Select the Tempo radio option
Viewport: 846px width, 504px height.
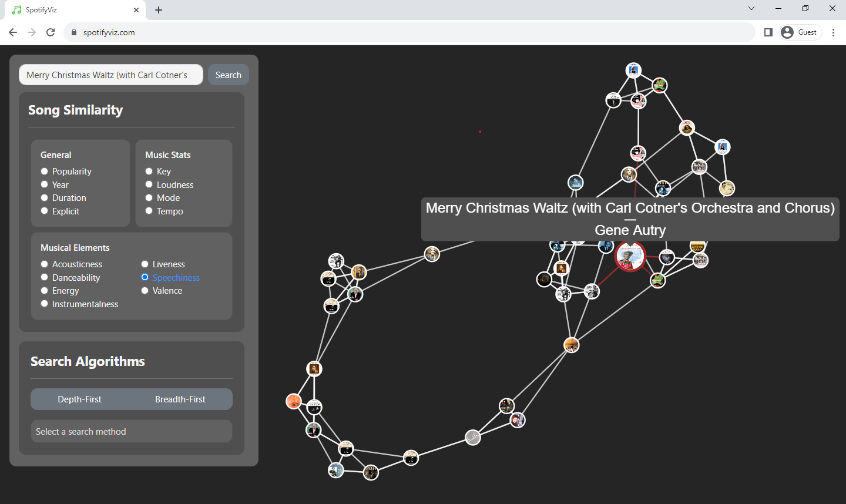point(149,211)
